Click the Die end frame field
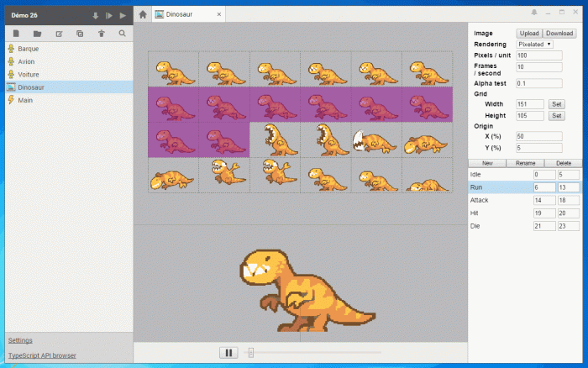This screenshot has width=588, height=368. point(568,226)
